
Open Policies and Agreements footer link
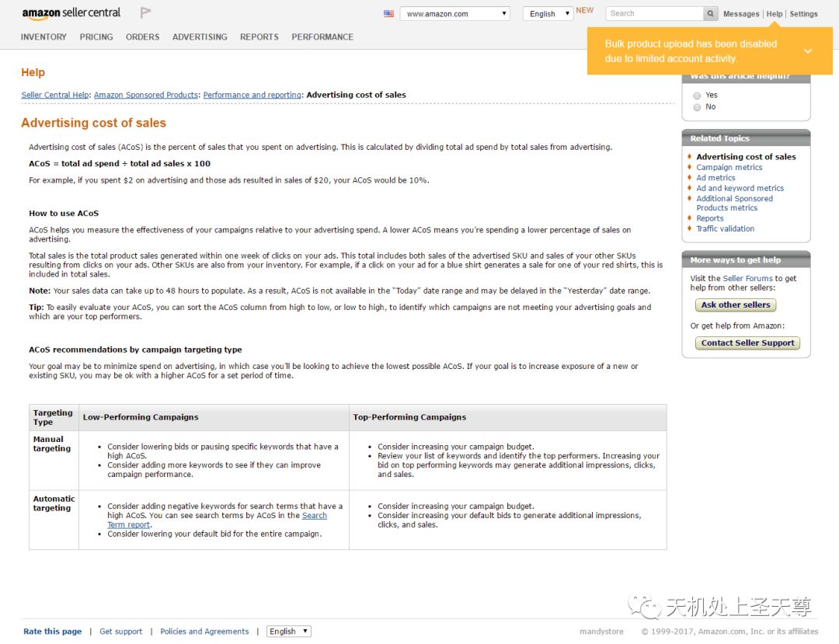[x=204, y=631]
